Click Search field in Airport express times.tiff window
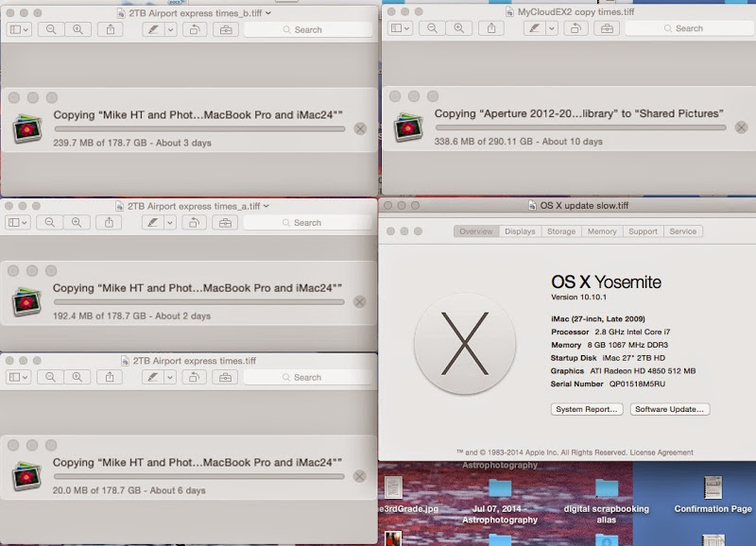The width and height of the screenshot is (756, 546). click(x=308, y=377)
